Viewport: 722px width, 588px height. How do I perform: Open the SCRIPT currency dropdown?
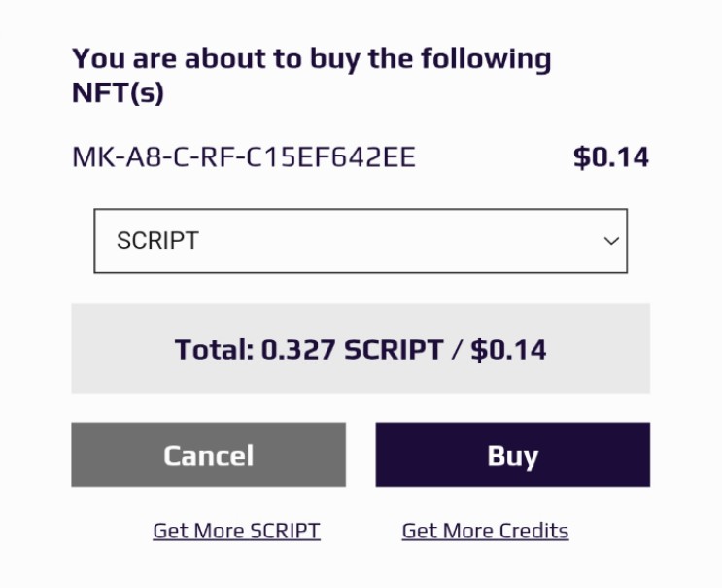(x=361, y=241)
